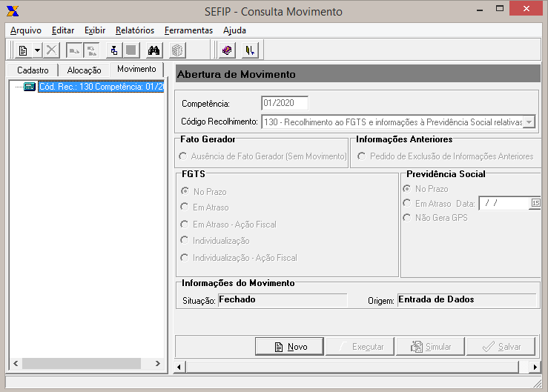Select Previdência Social No Prazo radio

pos(407,189)
